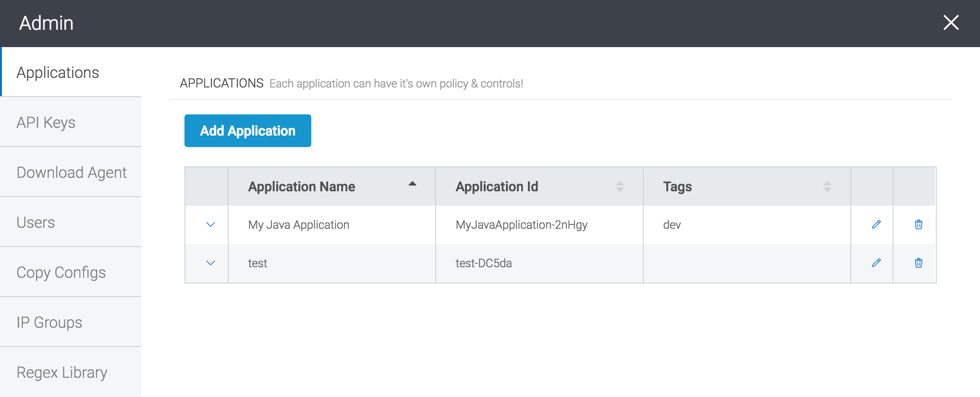
Task: Delete the test application with trash icon
Action: click(919, 263)
